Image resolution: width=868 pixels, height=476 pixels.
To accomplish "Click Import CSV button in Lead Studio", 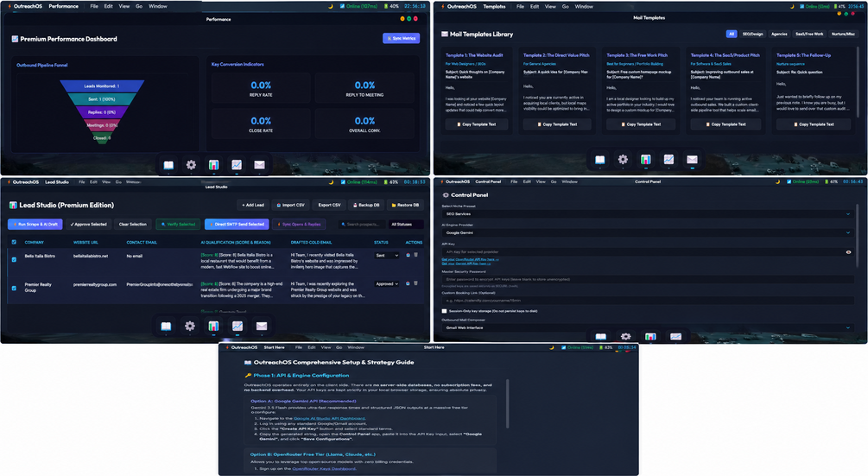I will [x=290, y=205].
